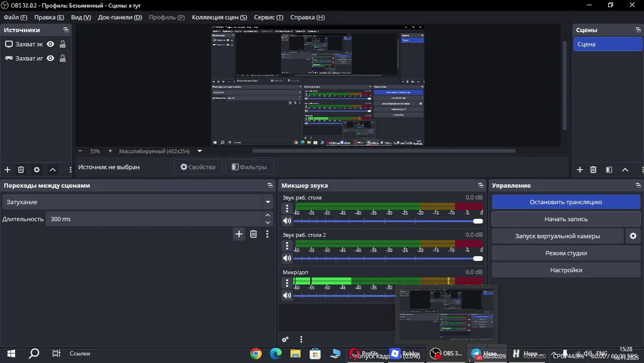Click Начать запись button
Screen dimensions: 644x363
565,219
